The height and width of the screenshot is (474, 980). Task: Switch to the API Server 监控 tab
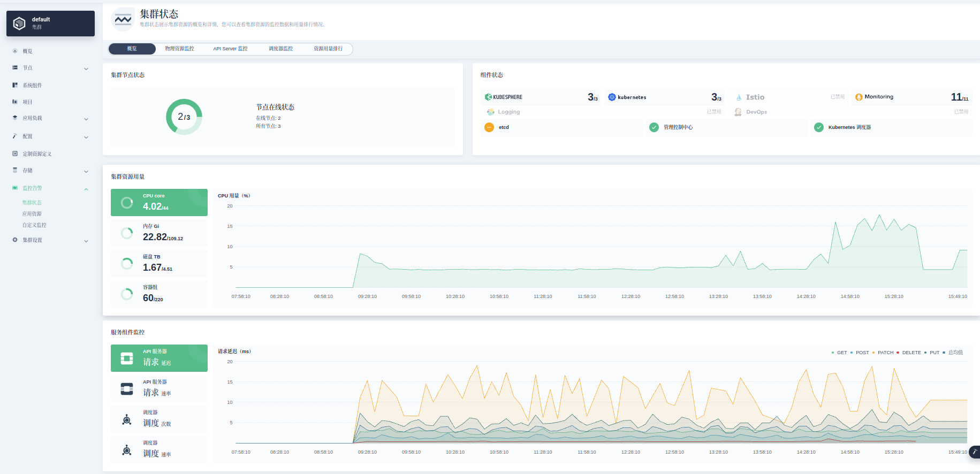pos(230,49)
